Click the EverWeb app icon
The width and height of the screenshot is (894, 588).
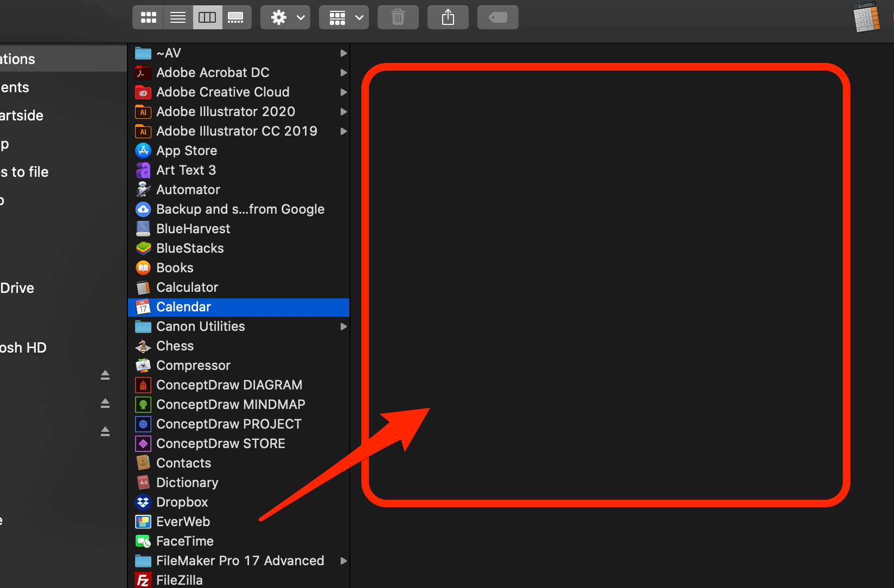(x=143, y=522)
